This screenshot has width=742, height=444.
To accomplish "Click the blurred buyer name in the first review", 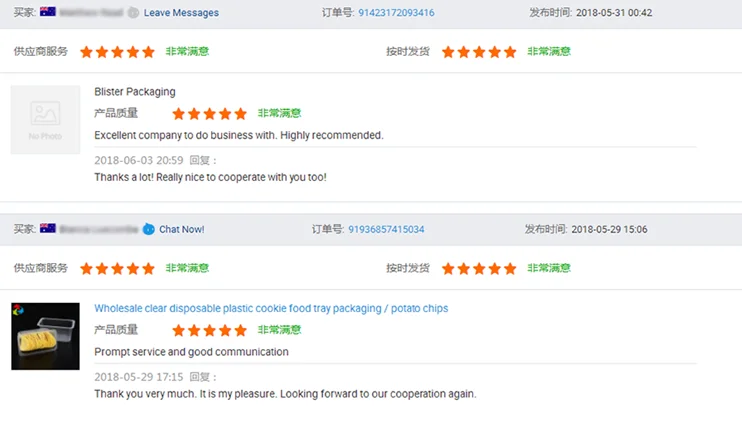I will [x=92, y=13].
